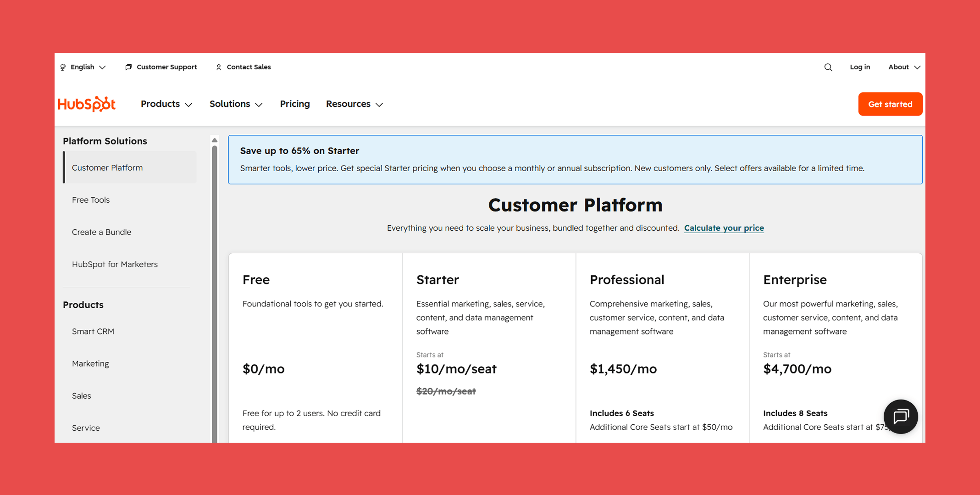Viewport: 980px width, 495px height.
Task: Click the Get started button
Action: click(x=890, y=104)
